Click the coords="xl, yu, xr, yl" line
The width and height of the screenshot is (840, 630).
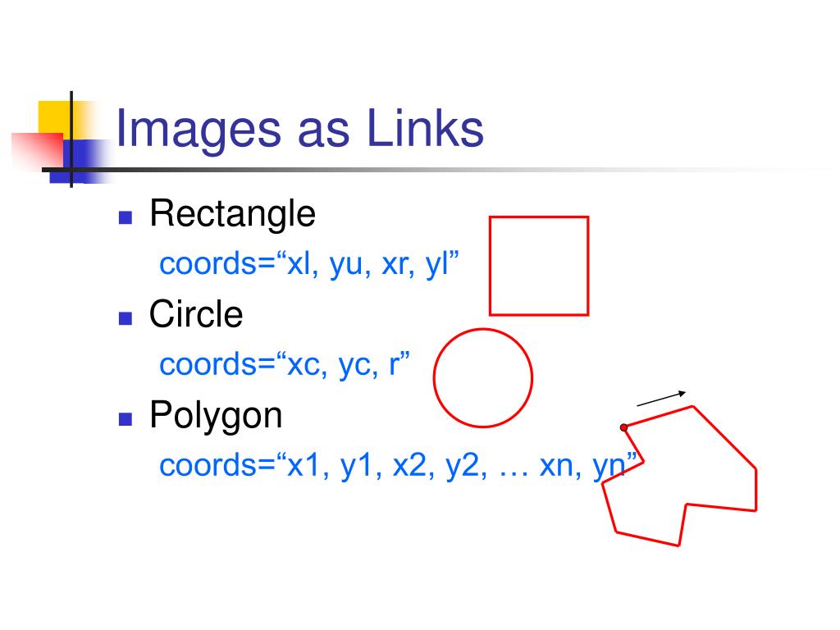309,264
